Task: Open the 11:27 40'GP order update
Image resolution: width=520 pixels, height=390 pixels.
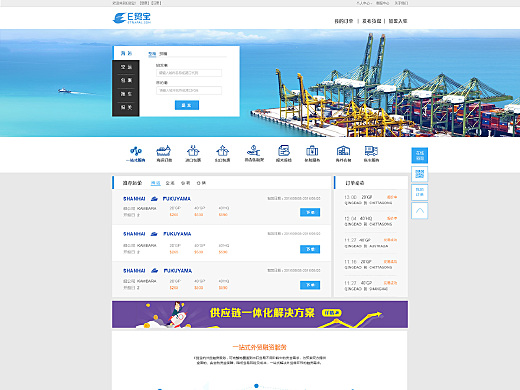Action: click(x=370, y=243)
